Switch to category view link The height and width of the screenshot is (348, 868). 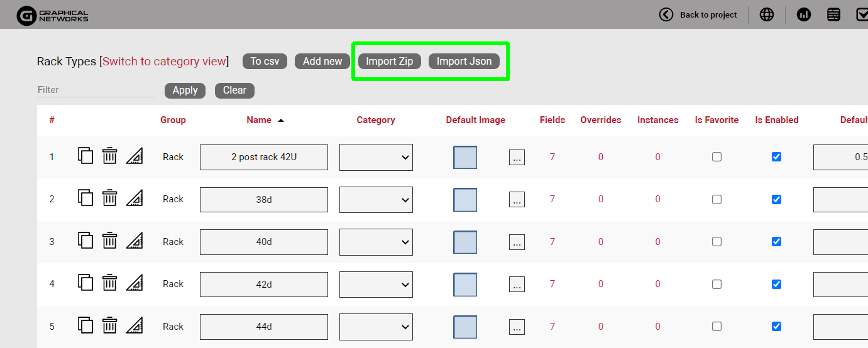164,61
